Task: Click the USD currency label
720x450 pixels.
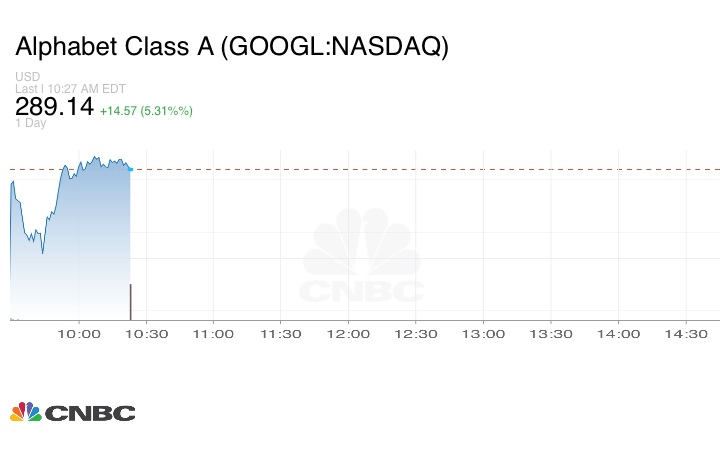Action: (27, 77)
